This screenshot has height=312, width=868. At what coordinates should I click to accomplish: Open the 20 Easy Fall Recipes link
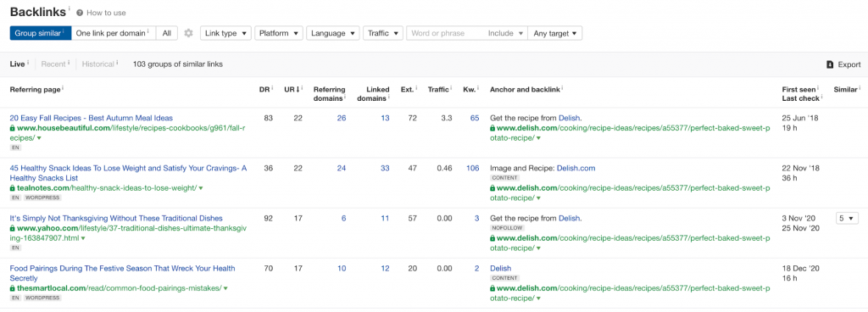pos(92,118)
